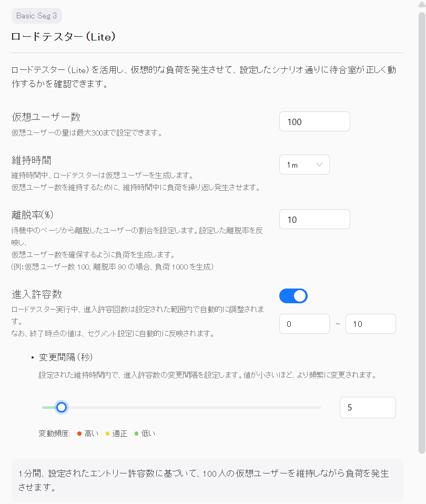Click the maximum range input showing 10

(x=370, y=324)
